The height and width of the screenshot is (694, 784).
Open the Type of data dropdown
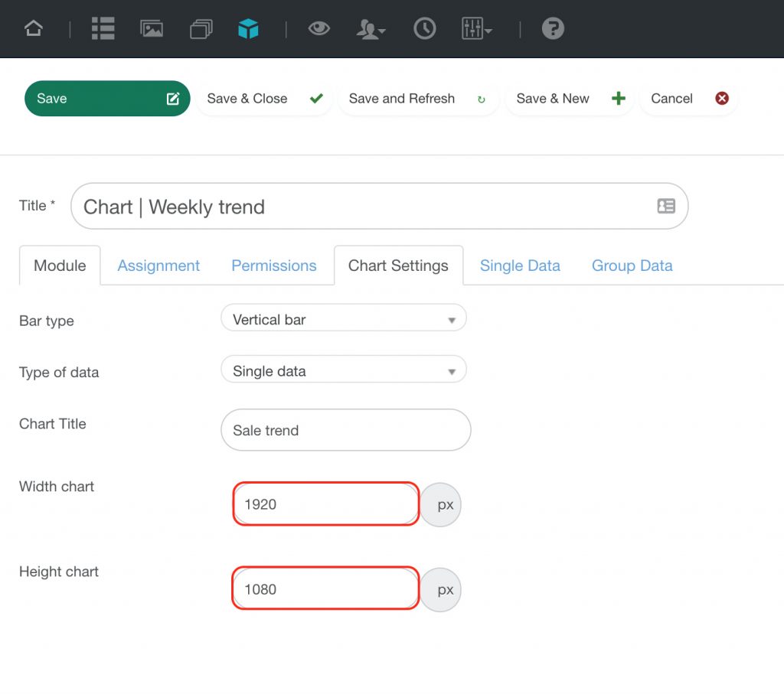(x=344, y=370)
